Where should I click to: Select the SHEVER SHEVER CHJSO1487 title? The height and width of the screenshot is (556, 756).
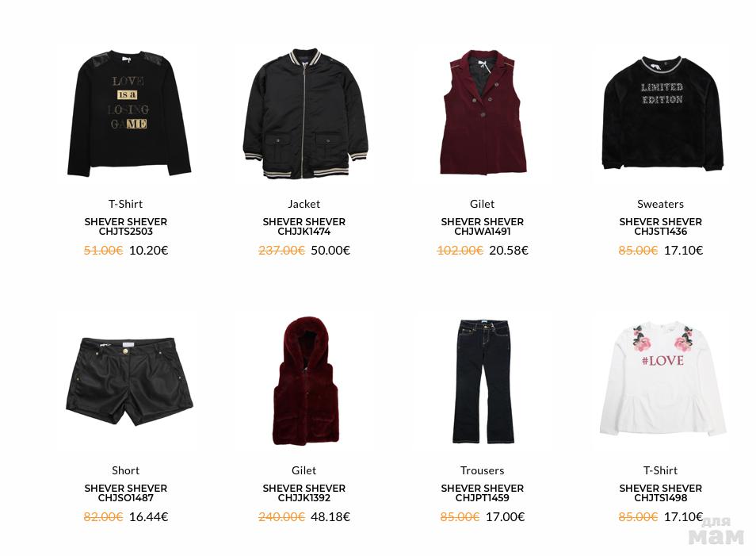tap(126, 493)
